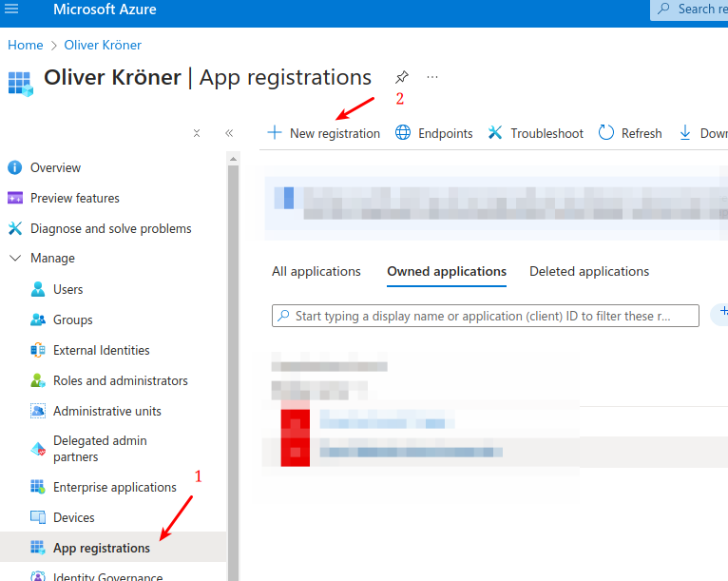Click the sidebar scroll up arrow
Image resolution: width=728 pixels, height=581 pixels.
tap(233, 159)
